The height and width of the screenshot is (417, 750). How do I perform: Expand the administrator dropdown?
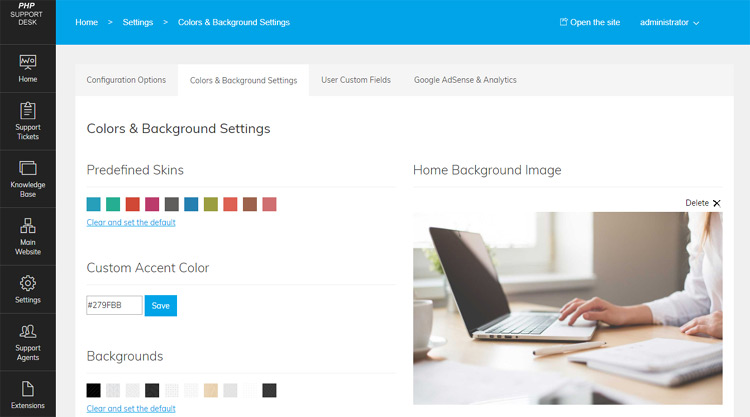pos(669,22)
